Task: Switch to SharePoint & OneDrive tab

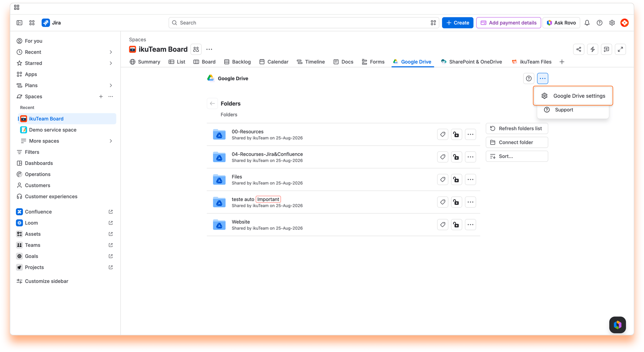Action: coord(471,62)
